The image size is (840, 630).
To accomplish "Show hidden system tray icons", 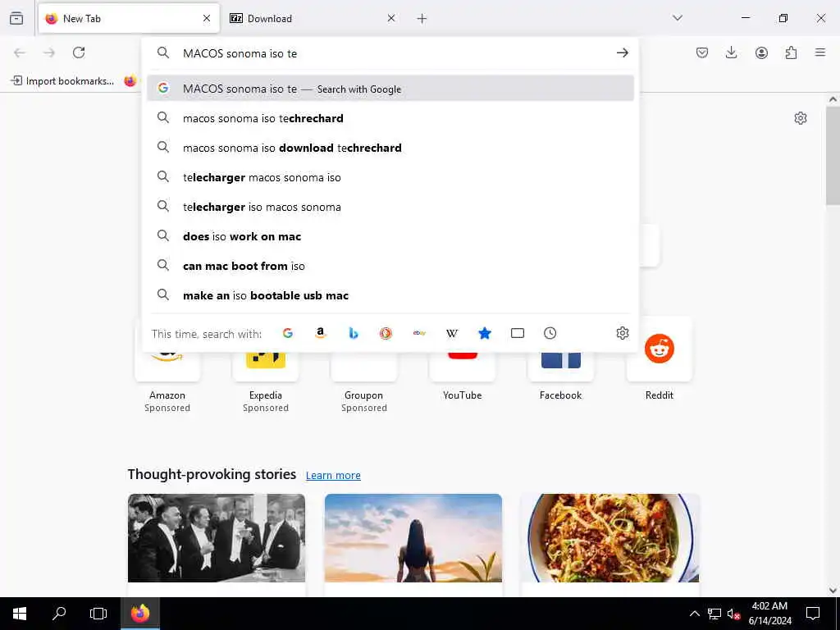I will coord(694,614).
